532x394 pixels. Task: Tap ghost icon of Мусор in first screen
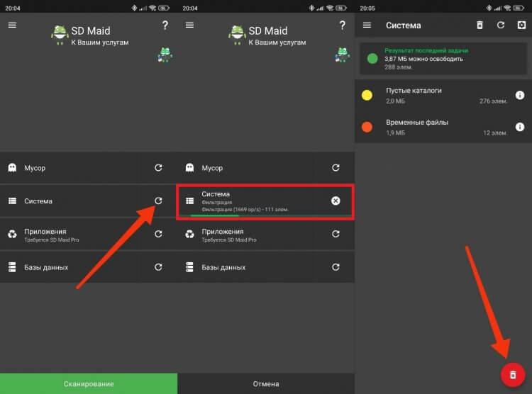tap(12, 167)
